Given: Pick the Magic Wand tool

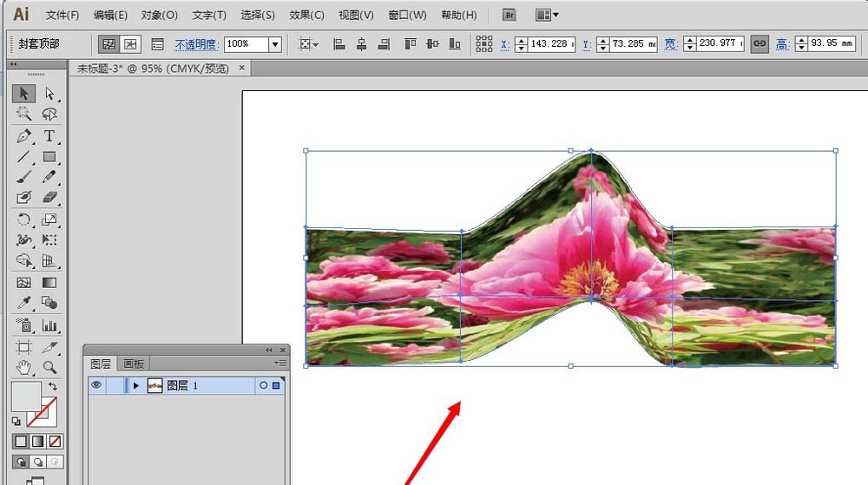Looking at the screenshot, I should pyautogui.click(x=23, y=114).
